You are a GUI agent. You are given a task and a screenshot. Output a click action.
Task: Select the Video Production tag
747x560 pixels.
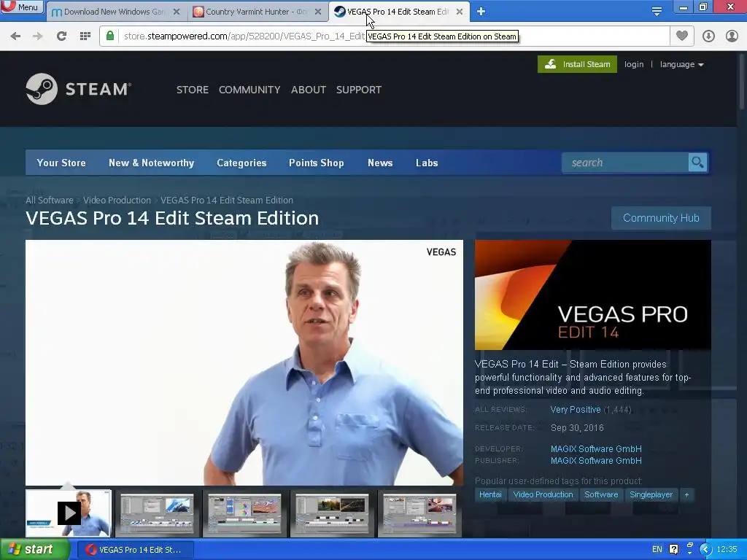pyautogui.click(x=543, y=495)
